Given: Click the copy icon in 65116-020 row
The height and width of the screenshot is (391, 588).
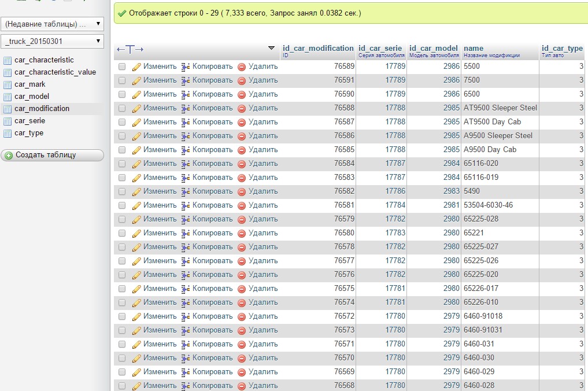Looking at the screenshot, I should 185,164.
